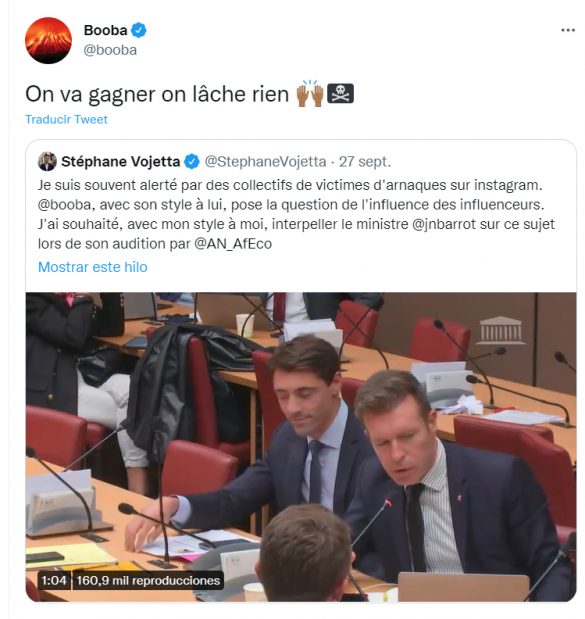Open Booba's volcano profile picture
Screen dimensions: 585x619
click(x=48, y=40)
